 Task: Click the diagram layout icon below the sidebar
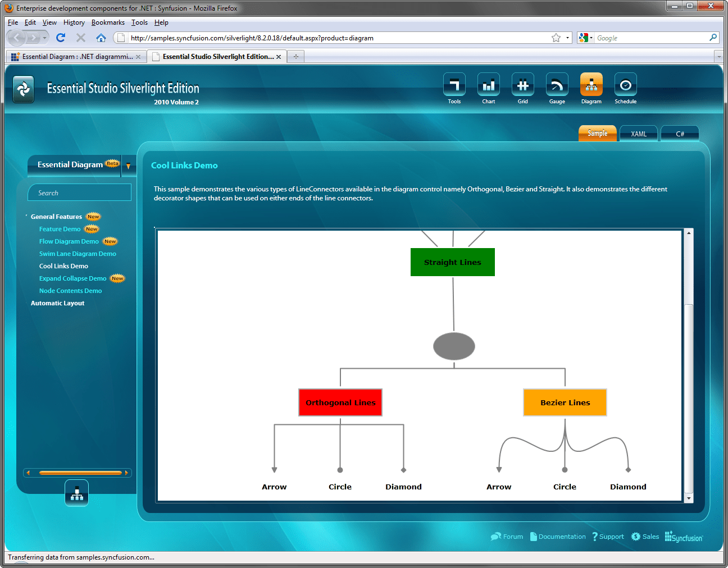[76, 493]
